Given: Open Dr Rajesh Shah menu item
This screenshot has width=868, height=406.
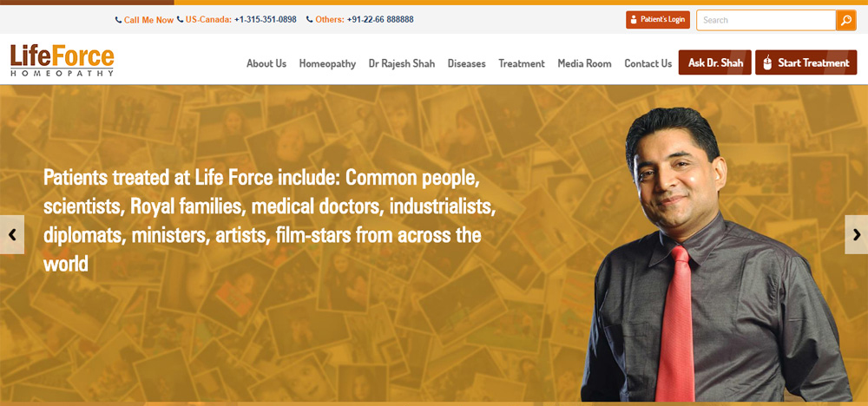Looking at the screenshot, I should (402, 63).
